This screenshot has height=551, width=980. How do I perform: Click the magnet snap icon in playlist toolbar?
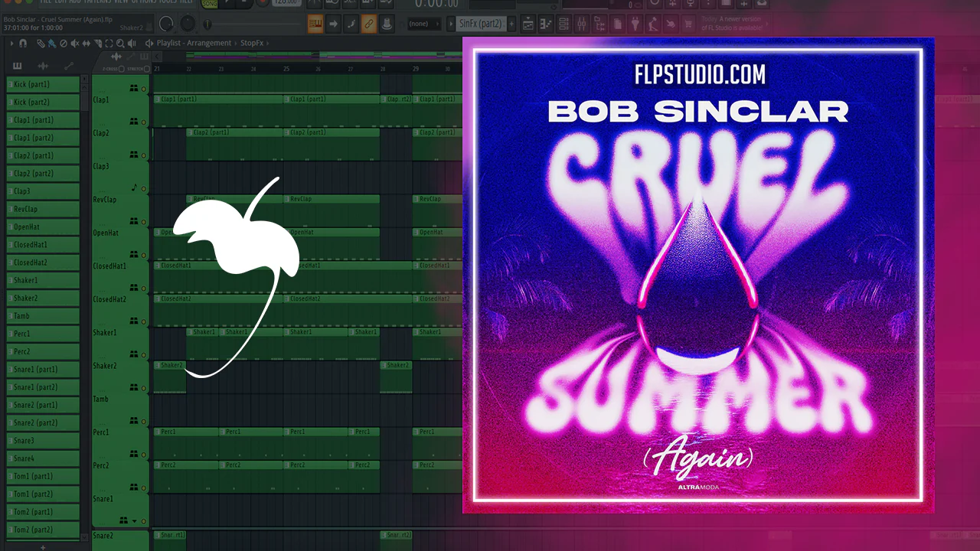point(23,44)
